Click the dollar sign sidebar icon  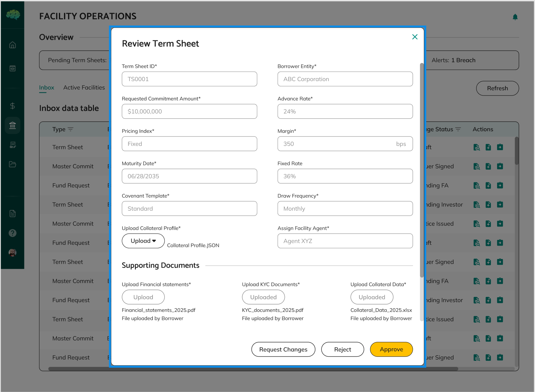coord(12,106)
